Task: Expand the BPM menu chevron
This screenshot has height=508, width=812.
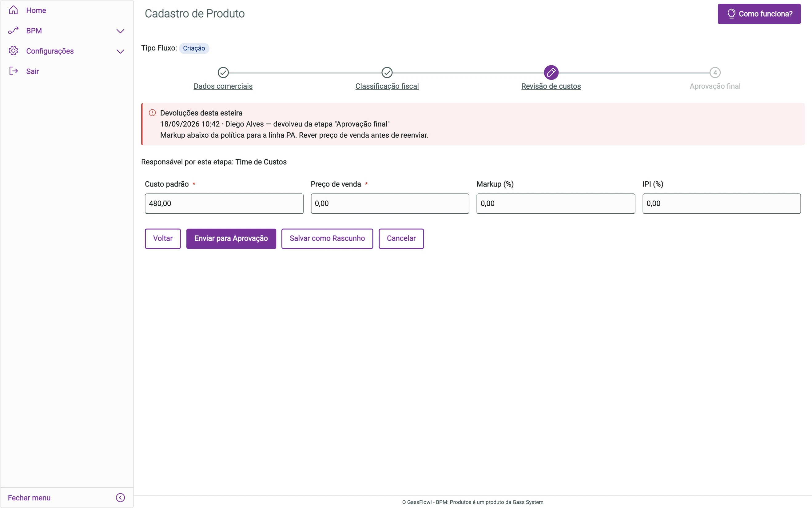Action: click(121, 31)
